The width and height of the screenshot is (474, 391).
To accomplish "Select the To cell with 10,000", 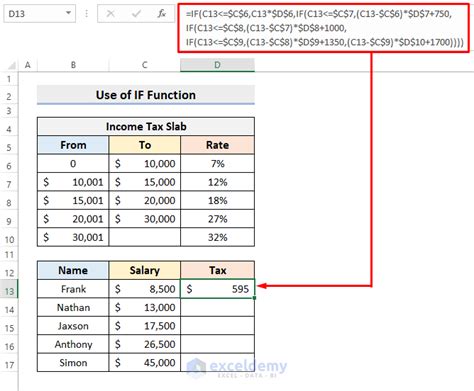I will tap(145, 164).
